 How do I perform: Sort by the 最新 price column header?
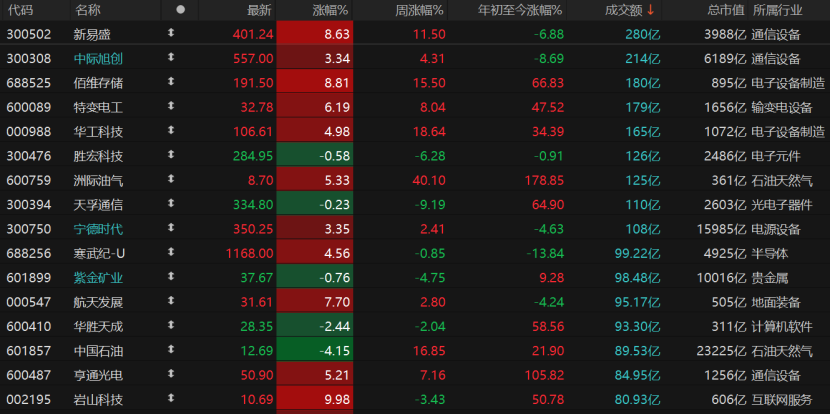tap(260, 10)
